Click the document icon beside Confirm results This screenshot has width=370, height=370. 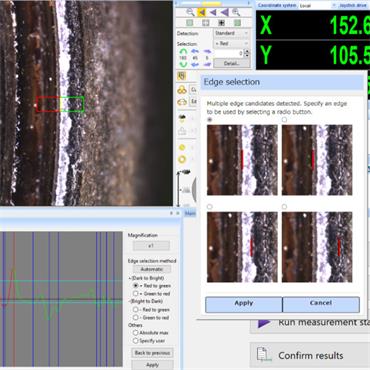(x=263, y=354)
